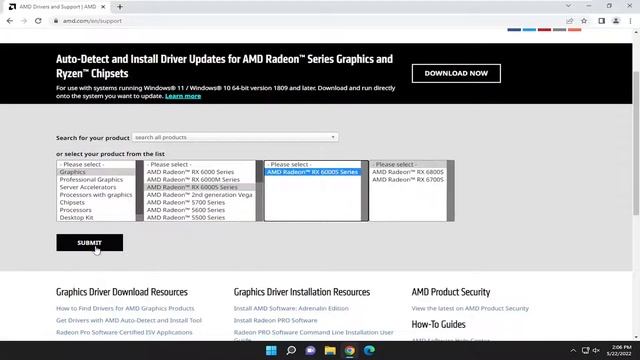The width and height of the screenshot is (640, 360).
Task: Open Windows taskbar Search
Action: [291, 351]
